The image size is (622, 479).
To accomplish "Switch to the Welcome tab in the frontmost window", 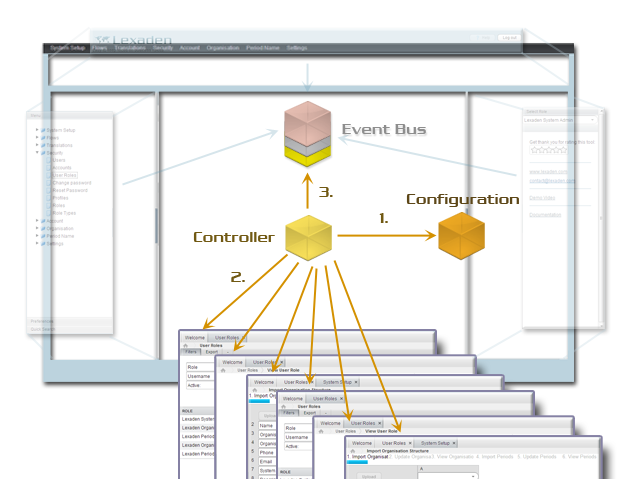I will (362, 443).
